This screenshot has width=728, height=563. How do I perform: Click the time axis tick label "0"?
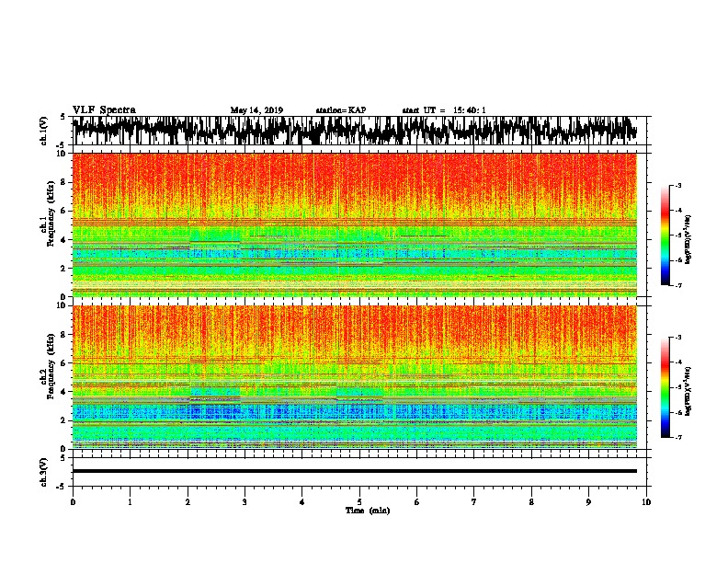[73, 502]
